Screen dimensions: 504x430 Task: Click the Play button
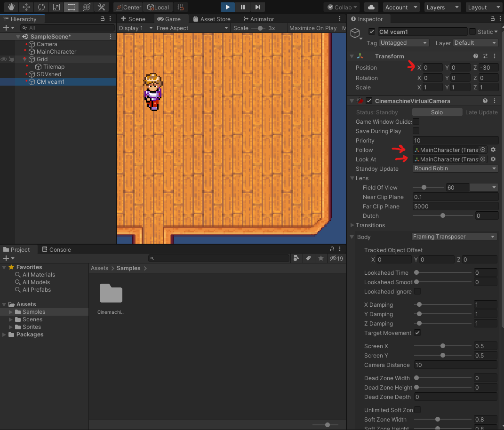228,7
